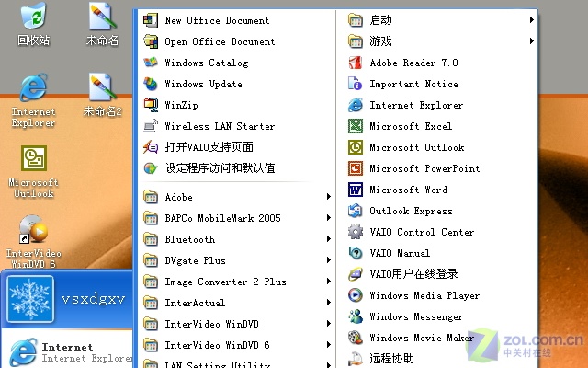
Task: Click the Microsoft Word icon
Action: click(356, 190)
